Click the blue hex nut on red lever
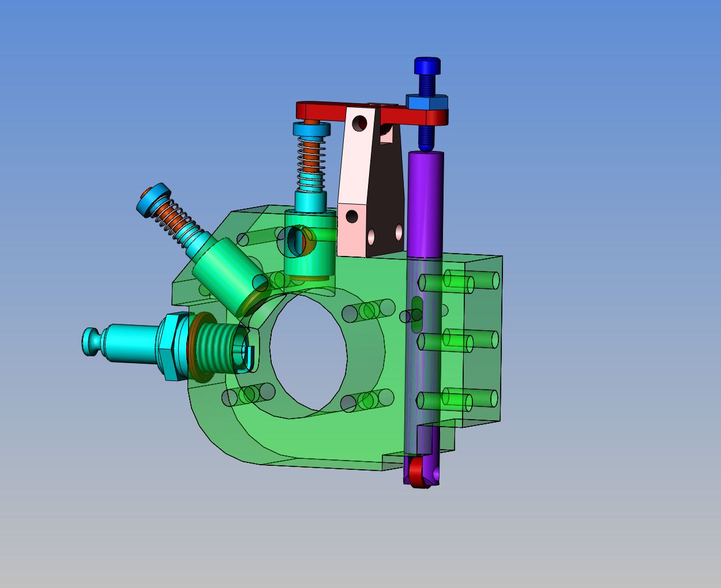 pos(427,103)
